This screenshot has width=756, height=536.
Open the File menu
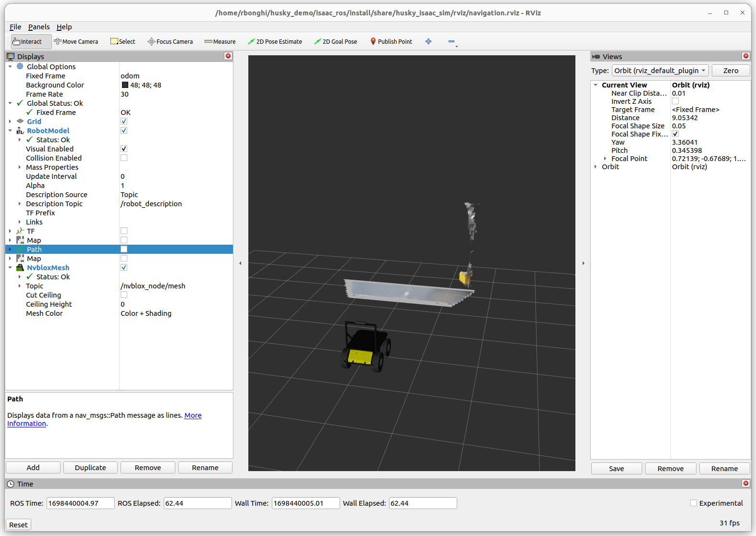15,27
